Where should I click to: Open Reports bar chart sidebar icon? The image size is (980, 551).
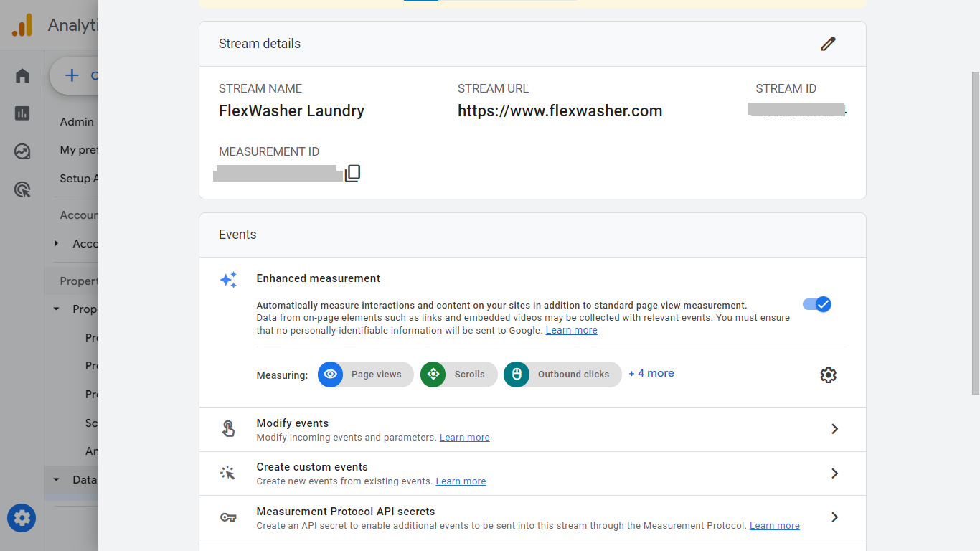coord(22,113)
